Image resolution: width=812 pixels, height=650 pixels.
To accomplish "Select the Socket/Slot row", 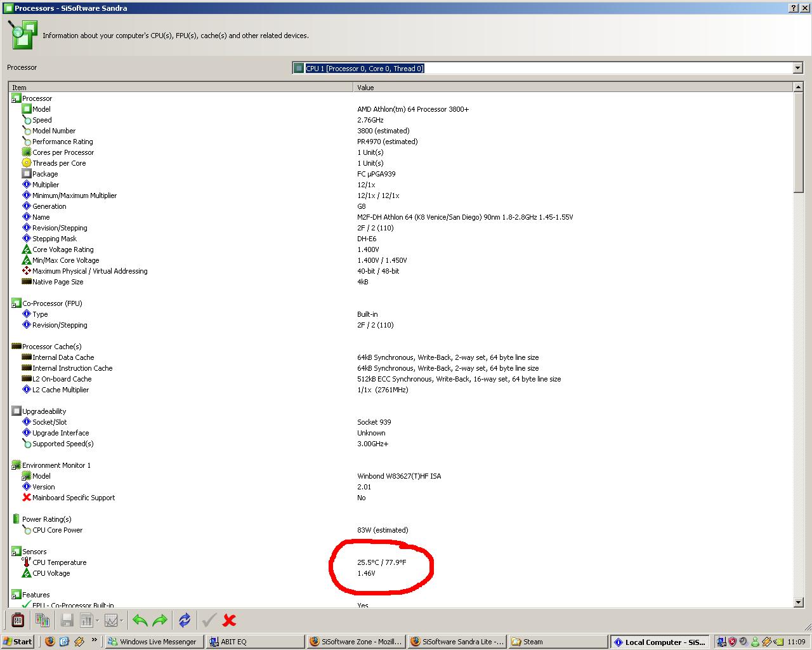I will click(x=401, y=422).
